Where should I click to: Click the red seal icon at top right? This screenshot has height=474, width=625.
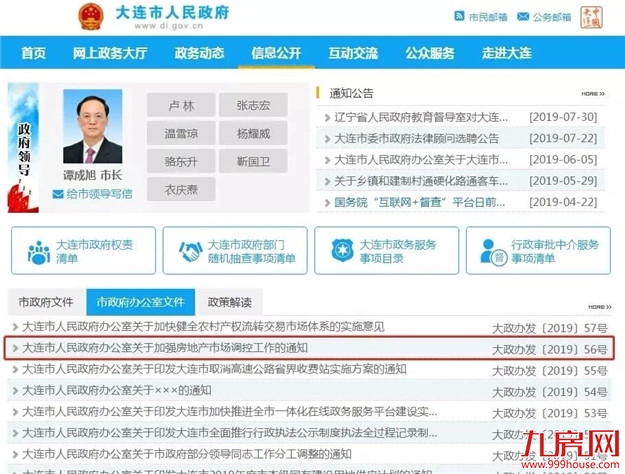tap(591, 17)
